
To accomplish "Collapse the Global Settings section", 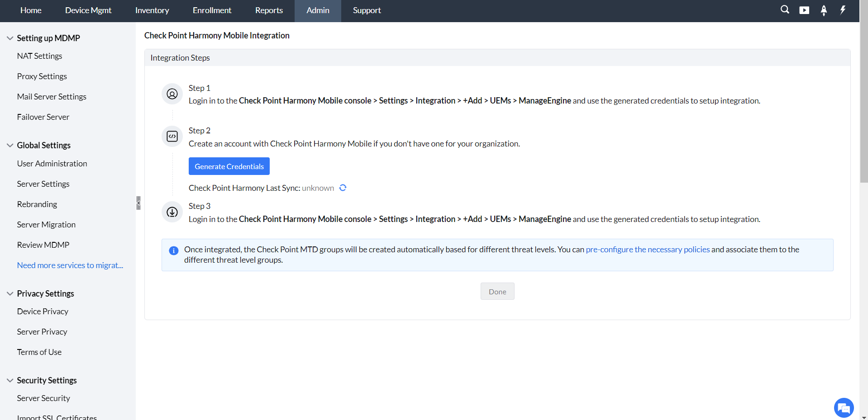I will pyautogui.click(x=10, y=145).
